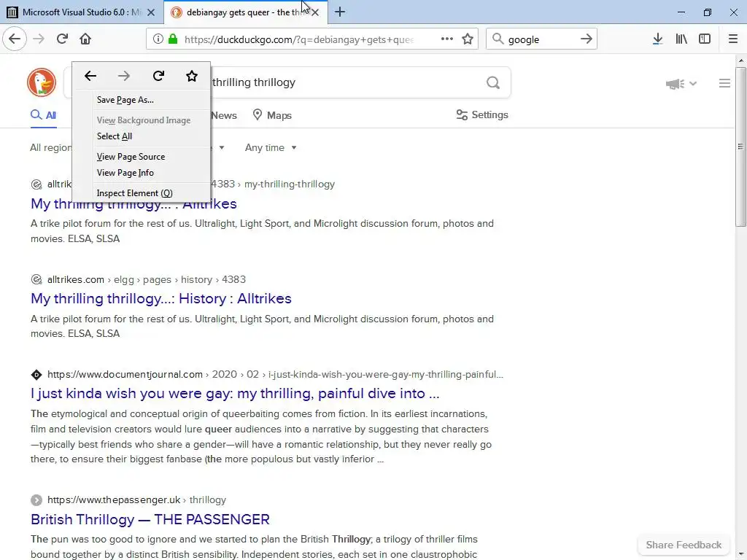Click magnifier icon in google search box
The width and height of the screenshot is (747, 560).
tap(498, 39)
